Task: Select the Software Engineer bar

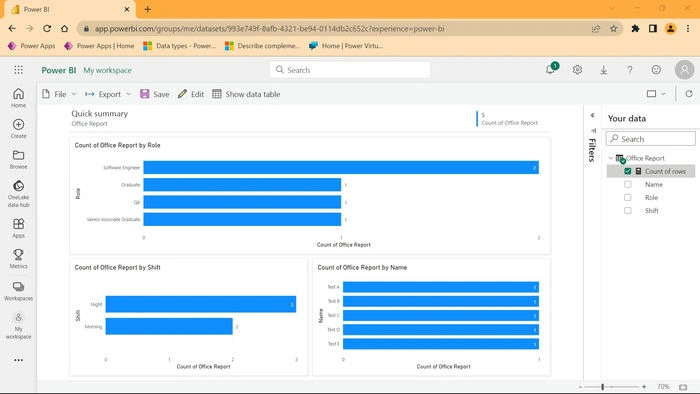Action: [341, 167]
